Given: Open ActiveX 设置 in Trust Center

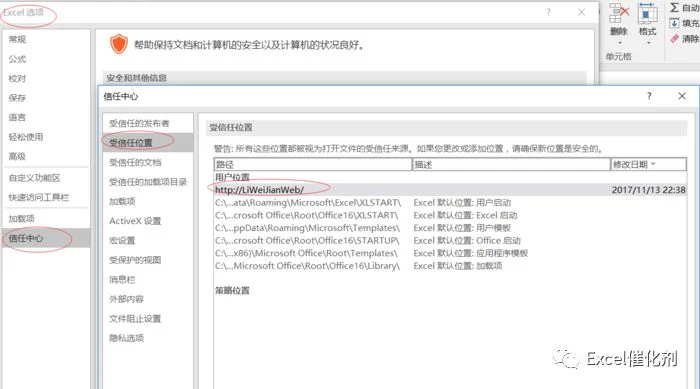Looking at the screenshot, I should [148, 221].
